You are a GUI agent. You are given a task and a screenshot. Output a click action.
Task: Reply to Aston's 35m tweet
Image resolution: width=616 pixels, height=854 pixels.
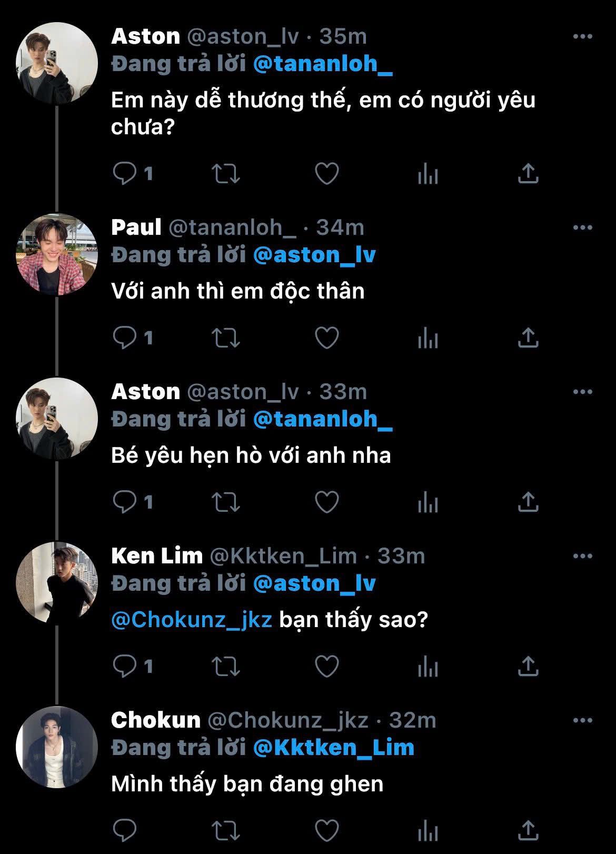click(x=125, y=174)
